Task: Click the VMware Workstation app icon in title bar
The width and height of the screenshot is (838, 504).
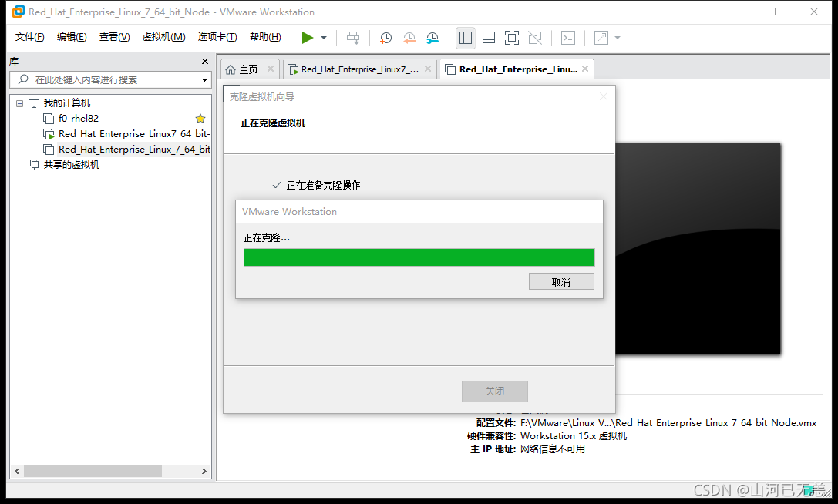Action: (x=19, y=12)
